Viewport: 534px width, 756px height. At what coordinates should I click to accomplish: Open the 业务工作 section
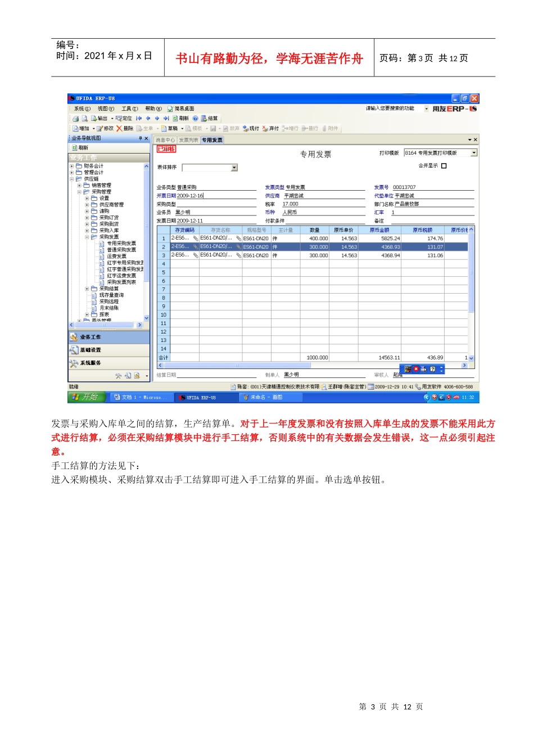click(109, 337)
